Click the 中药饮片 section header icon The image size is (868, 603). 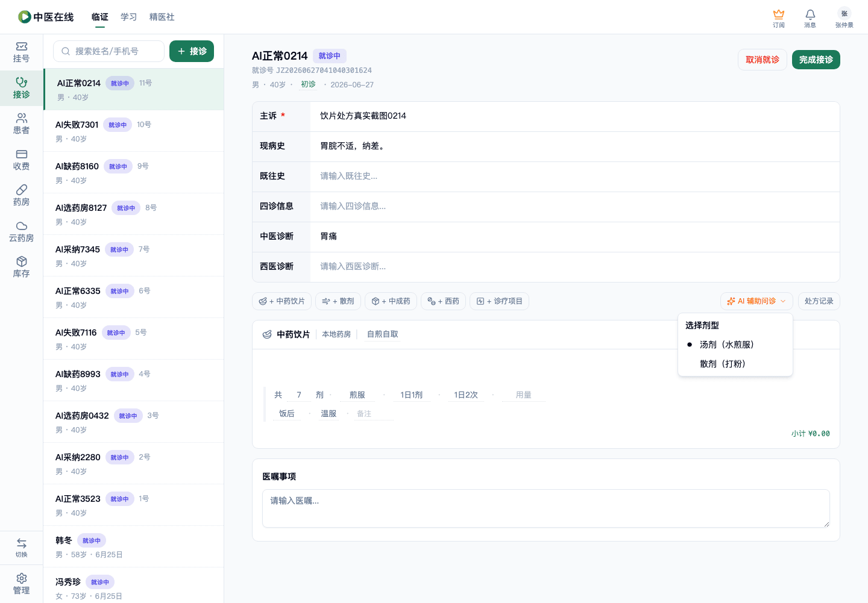[267, 334]
